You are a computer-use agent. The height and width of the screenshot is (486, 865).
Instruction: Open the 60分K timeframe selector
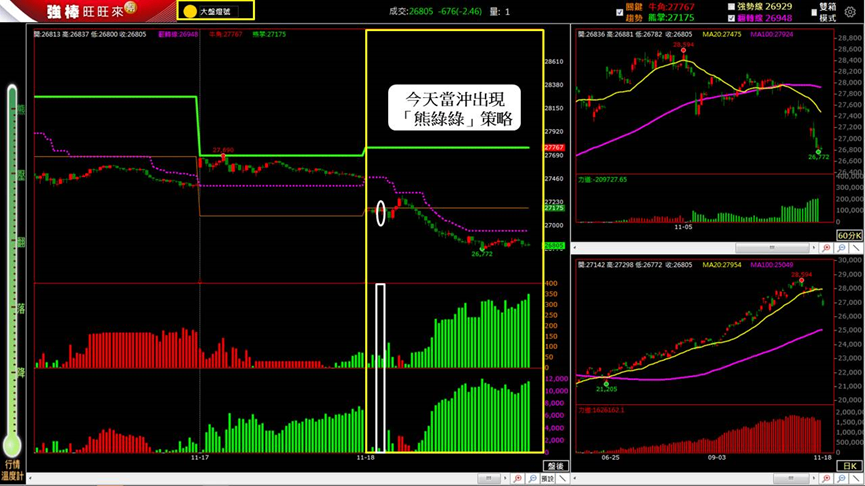[x=849, y=236]
